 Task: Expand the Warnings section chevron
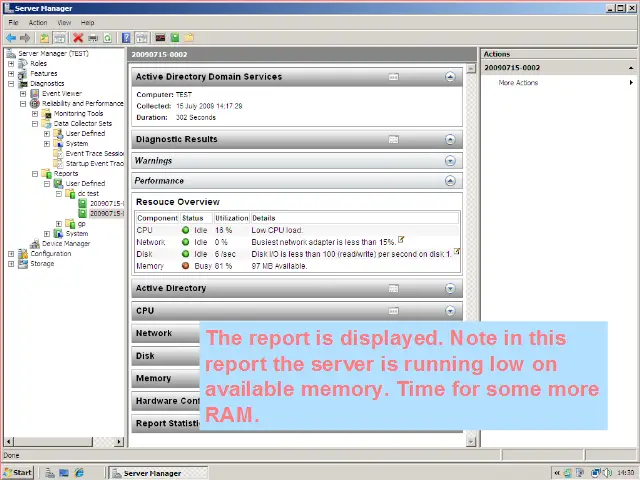click(x=450, y=161)
